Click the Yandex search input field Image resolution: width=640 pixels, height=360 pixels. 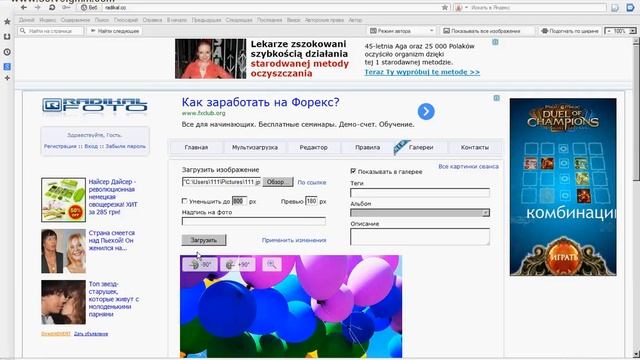pos(537,7)
